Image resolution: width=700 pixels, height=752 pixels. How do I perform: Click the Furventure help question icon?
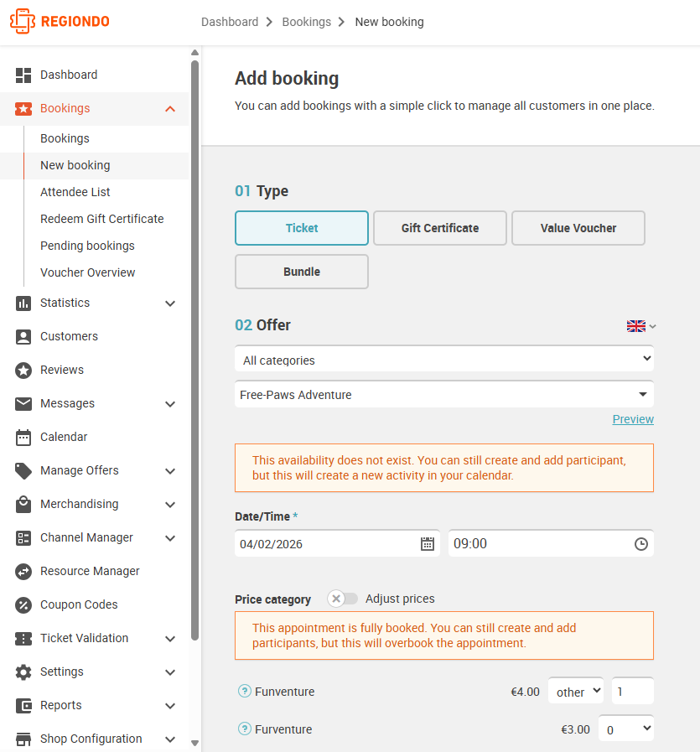245,729
